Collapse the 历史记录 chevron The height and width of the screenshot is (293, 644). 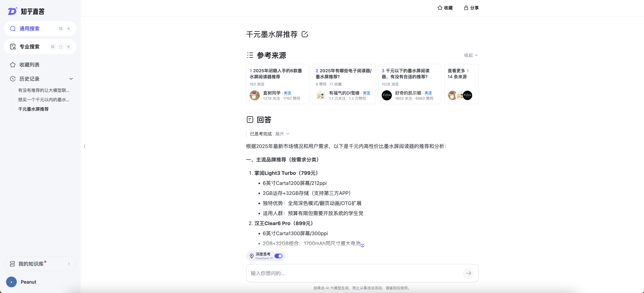(x=71, y=79)
